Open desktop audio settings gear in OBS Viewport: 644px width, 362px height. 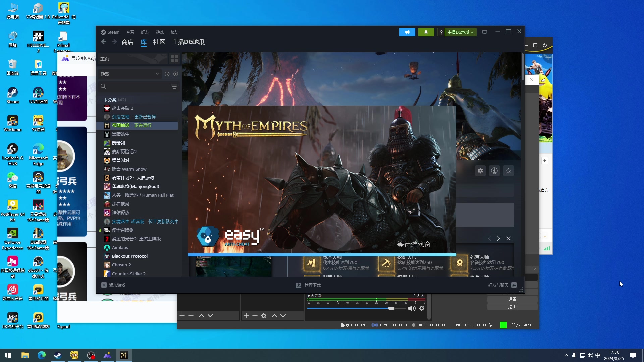[x=422, y=308]
